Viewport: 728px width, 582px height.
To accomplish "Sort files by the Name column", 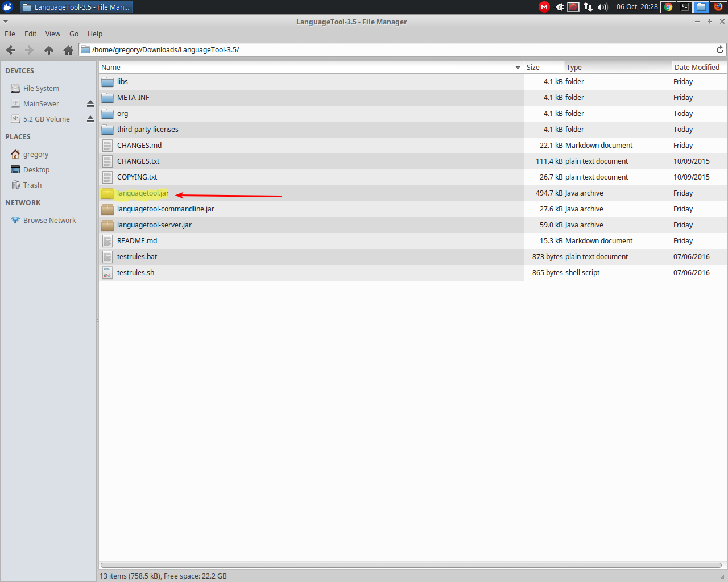I will click(x=311, y=67).
